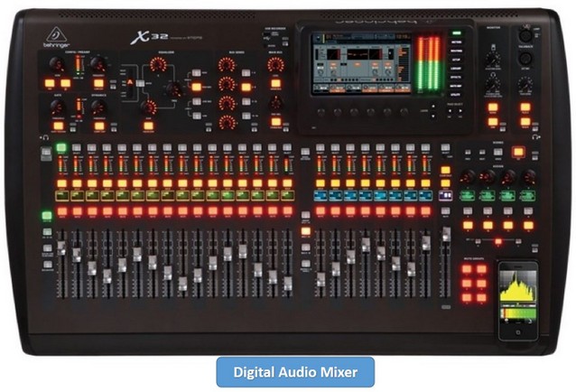Toggle the lit Compressor button under Dynamics knob
This screenshot has width=576, height=392.
(x=99, y=126)
